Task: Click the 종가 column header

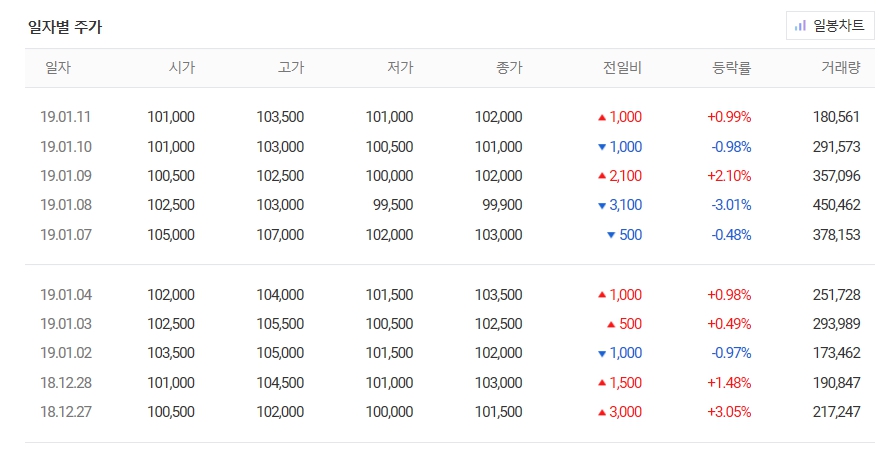Action: [x=509, y=68]
